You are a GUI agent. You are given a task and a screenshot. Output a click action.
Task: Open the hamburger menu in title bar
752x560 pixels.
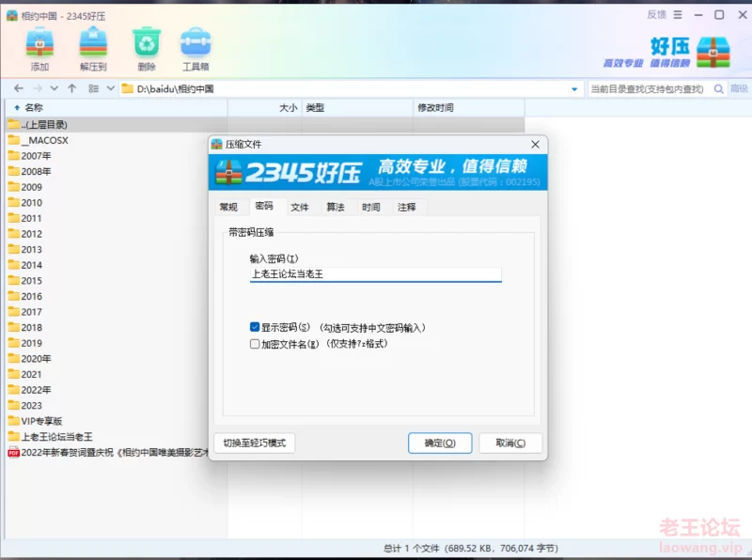[678, 15]
